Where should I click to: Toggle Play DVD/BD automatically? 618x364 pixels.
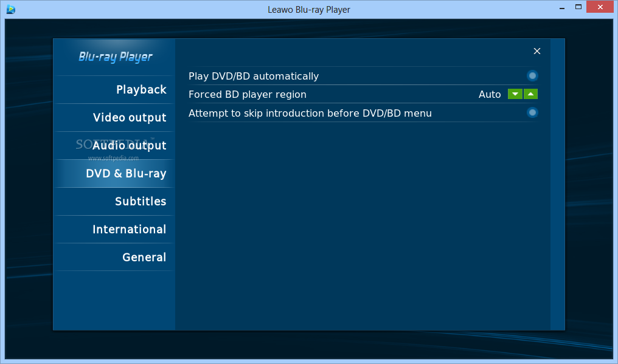[532, 75]
